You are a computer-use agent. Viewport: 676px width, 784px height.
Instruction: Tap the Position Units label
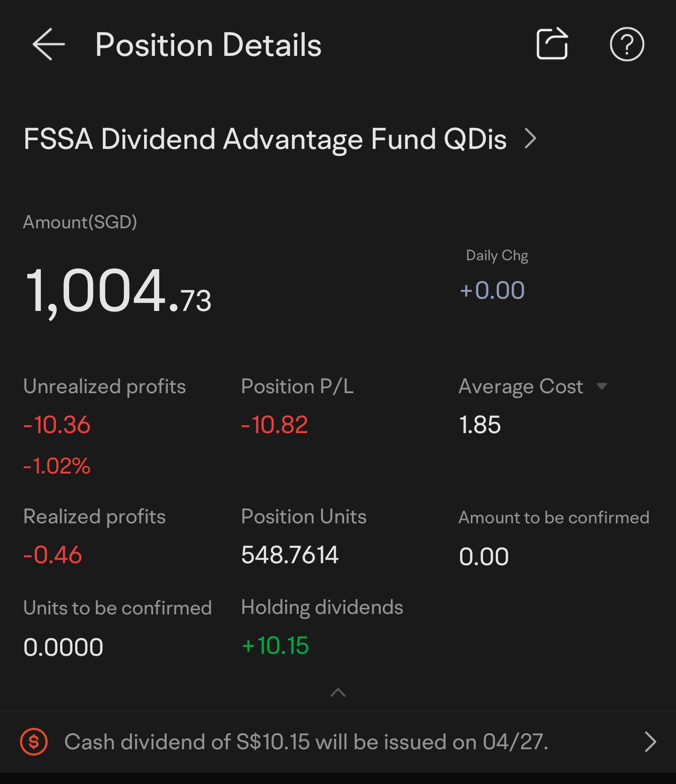pos(304,517)
